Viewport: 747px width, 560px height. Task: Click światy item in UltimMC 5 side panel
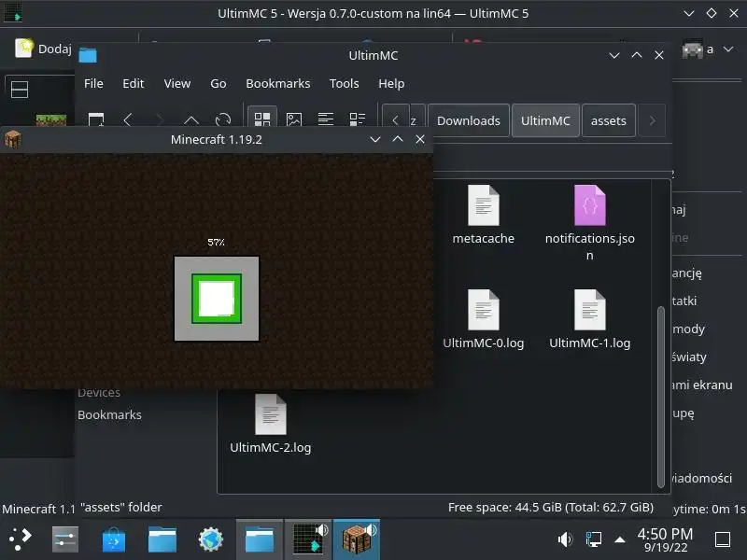pos(689,357)
